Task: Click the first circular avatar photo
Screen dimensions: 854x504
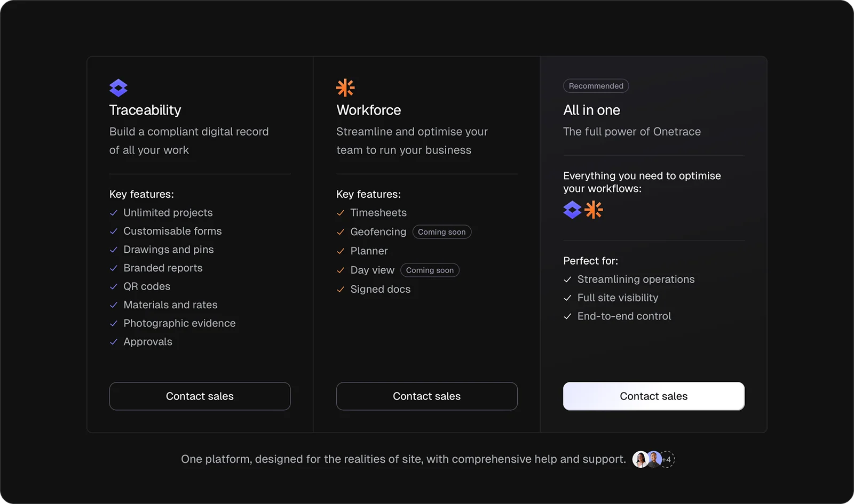Action: tap(640, 459)
